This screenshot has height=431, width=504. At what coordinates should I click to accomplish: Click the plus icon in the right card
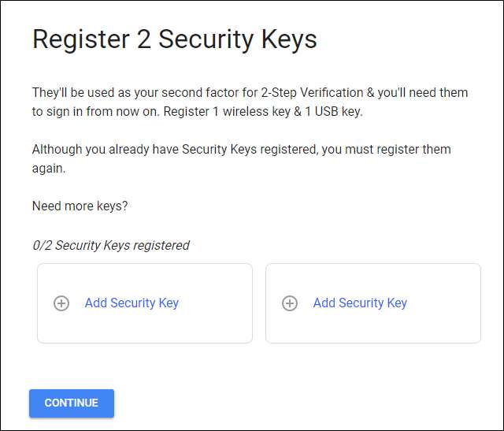pyautogui.click(x=290, y=303)
